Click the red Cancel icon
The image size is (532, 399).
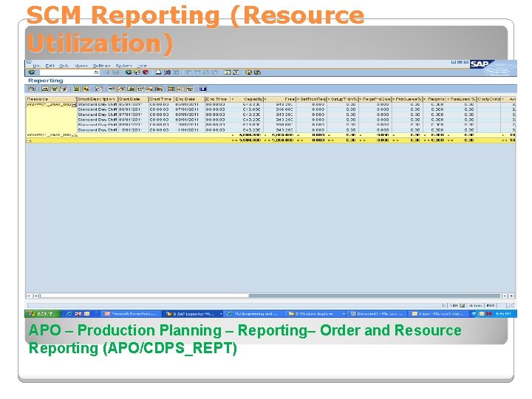pyautogui.click(x=146, y=72)
